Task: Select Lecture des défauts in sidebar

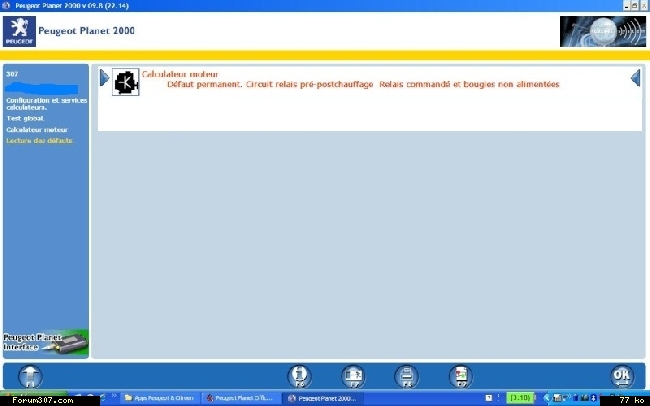Action: pos(40,141)
